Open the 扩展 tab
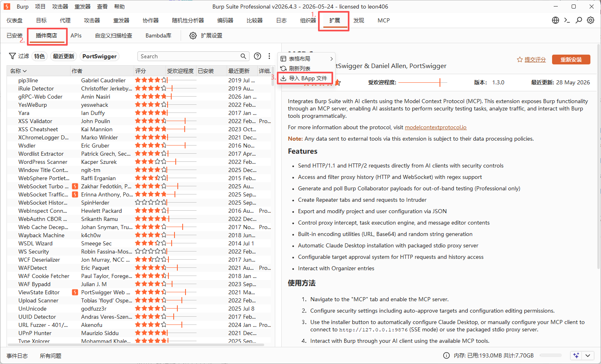The height and width of the screenshot is (364, 601). (x=335, y=20)
